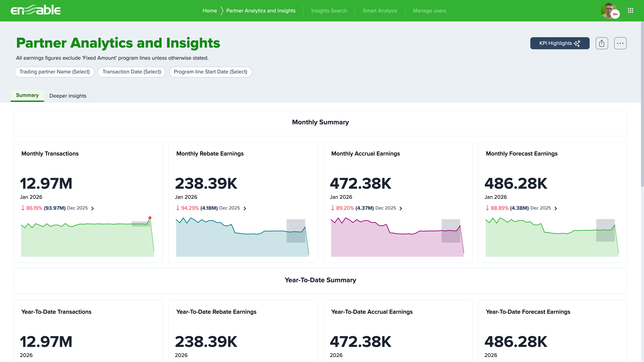The height and width of the screenshot is (362, 644).
Task: Click drill-down chevron on Monthly Rebate Earnings card
Action: tap(245, 208)
